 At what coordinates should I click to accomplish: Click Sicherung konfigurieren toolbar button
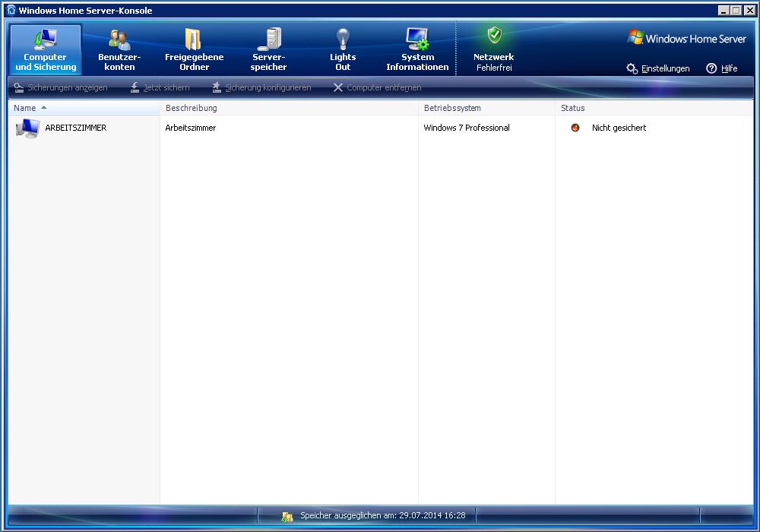pos(261,87)
